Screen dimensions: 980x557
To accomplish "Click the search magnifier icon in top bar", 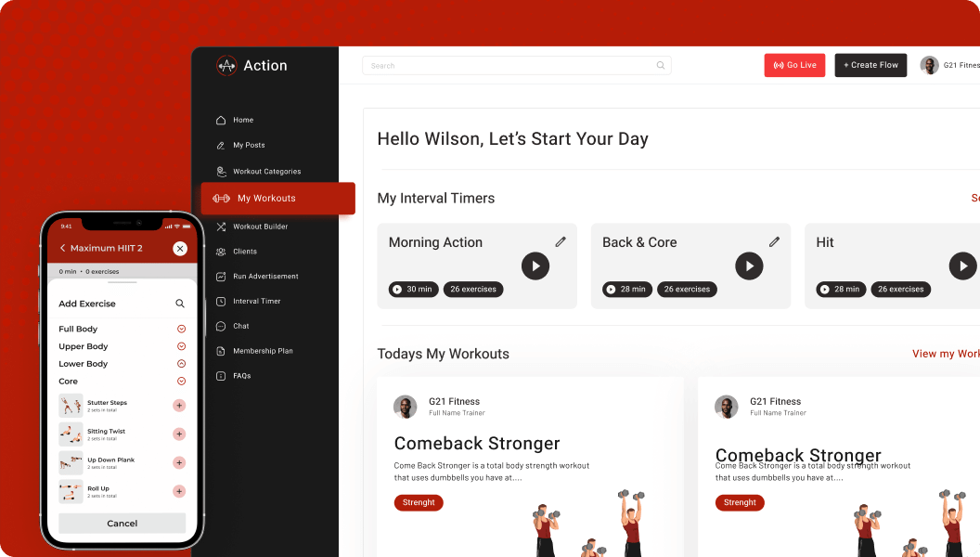I will point(660,66).
